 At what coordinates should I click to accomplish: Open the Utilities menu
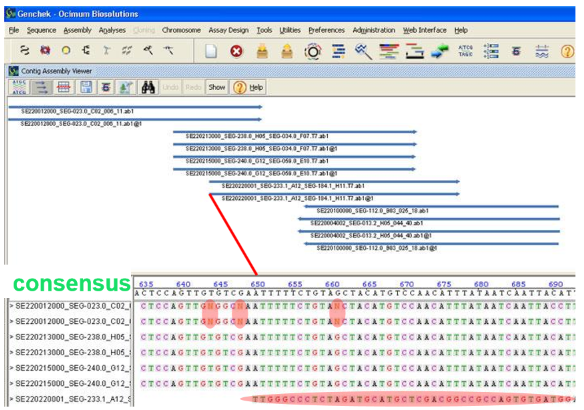pos(290,30)
